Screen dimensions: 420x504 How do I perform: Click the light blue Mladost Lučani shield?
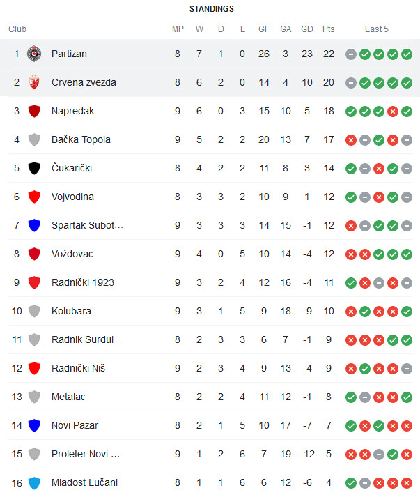tap(34, 483)
